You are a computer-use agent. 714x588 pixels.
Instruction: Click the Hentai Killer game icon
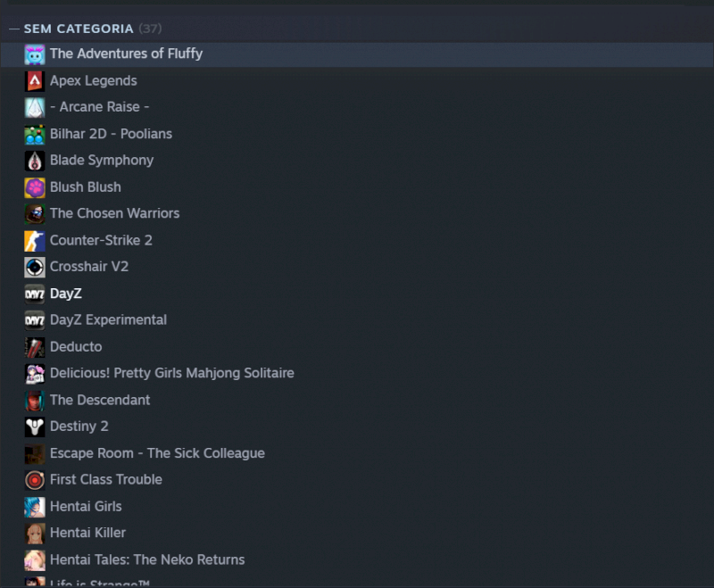(35, 534)
